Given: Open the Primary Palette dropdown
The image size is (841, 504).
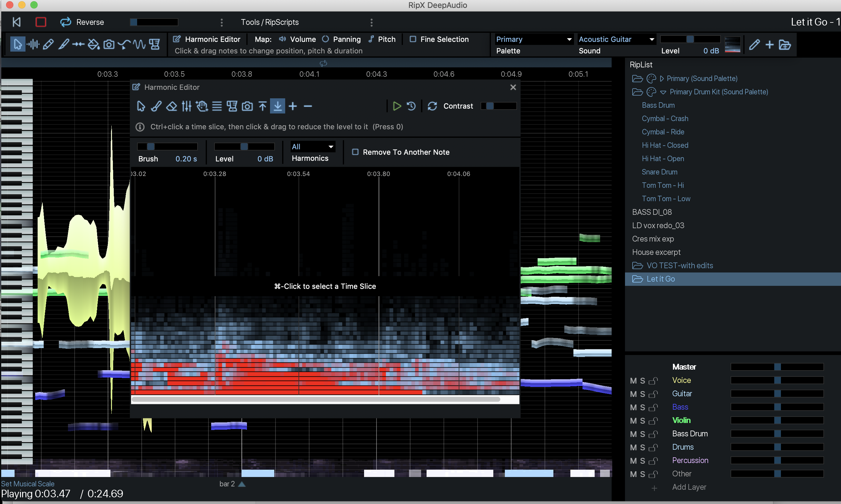Looking at the screenshot, I should point(534,39).
